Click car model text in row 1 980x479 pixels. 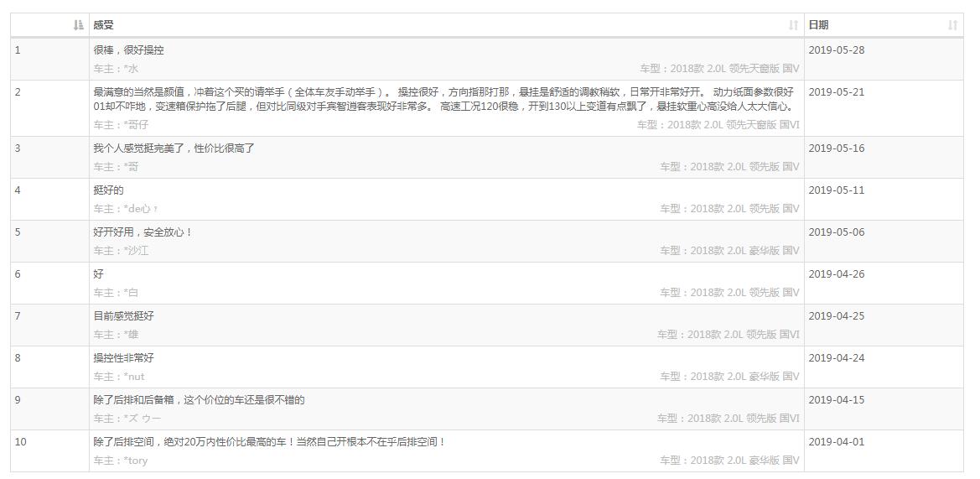pyautogui.click(x=719, y=69)
